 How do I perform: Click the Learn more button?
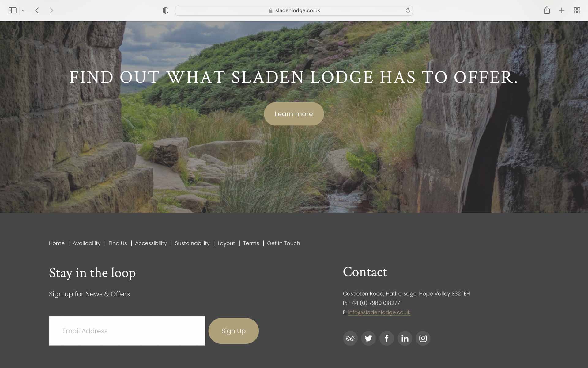click(294, 114)
